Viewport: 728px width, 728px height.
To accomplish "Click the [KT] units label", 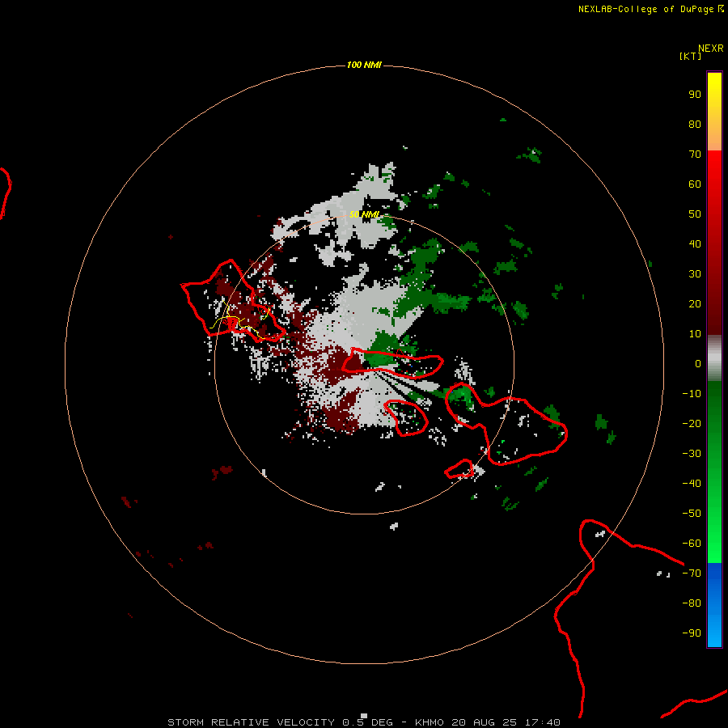I will tap(690, 56).
